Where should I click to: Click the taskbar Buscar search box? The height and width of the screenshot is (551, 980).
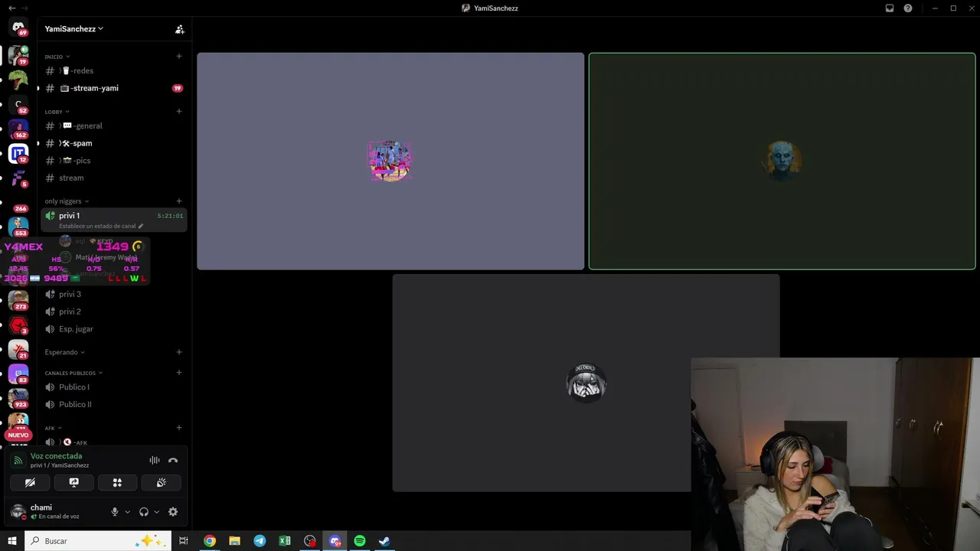click(97, 541)
